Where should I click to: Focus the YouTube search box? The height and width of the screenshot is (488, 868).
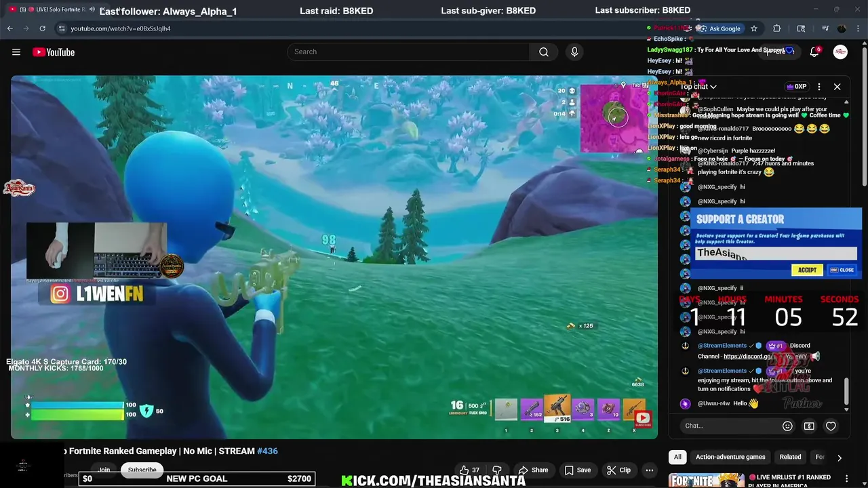click(x=408, y=52)
